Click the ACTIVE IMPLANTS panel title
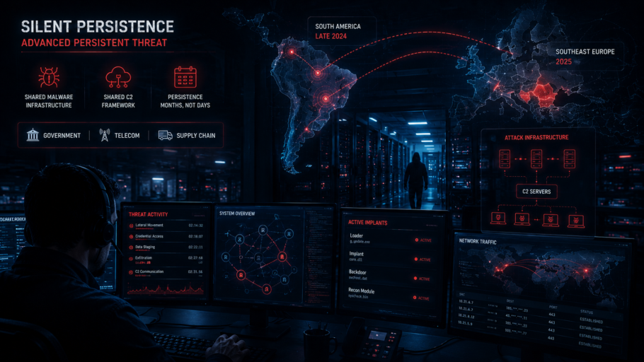The width and height of the screenshot is (644, 362). [x=367, y=223]
